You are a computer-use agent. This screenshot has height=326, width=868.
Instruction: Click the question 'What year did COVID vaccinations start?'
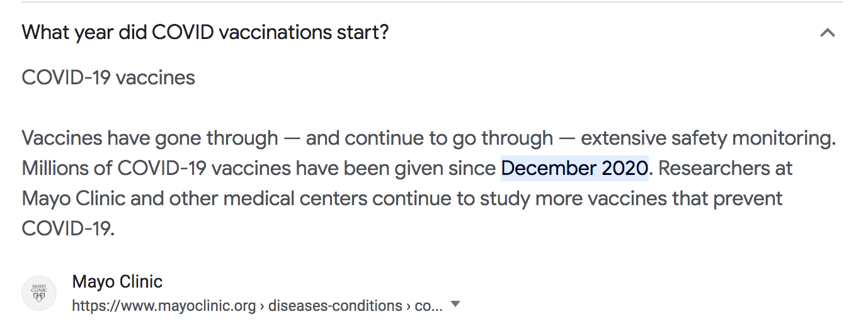point(205,32)
